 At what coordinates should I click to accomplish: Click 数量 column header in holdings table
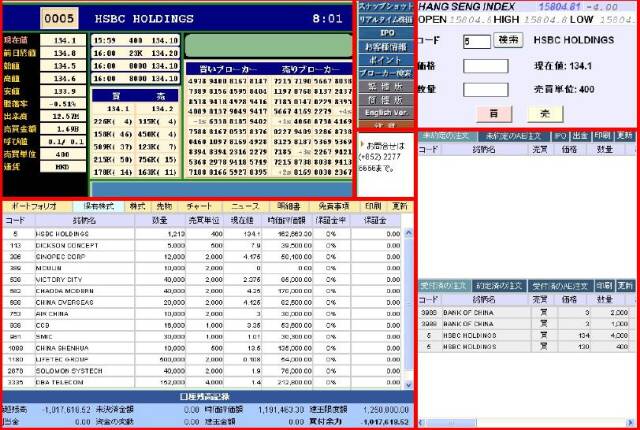[160, 220]
